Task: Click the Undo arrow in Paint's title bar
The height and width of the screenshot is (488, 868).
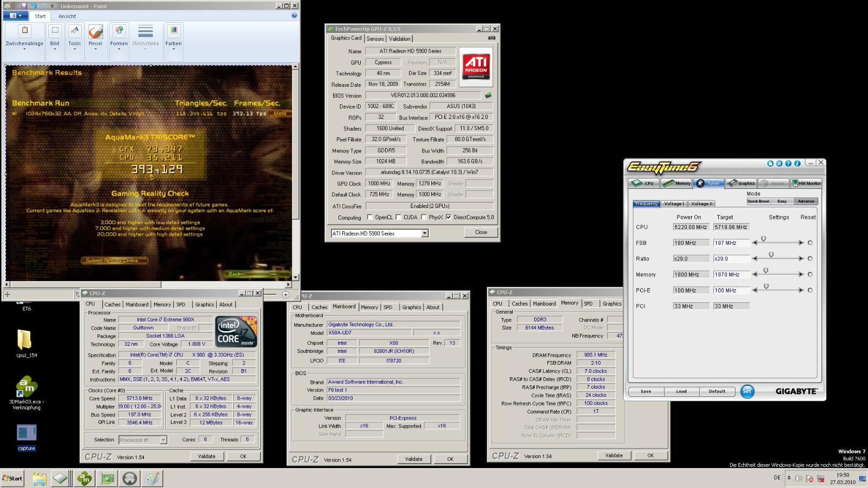Action: [x=34, y=6]
